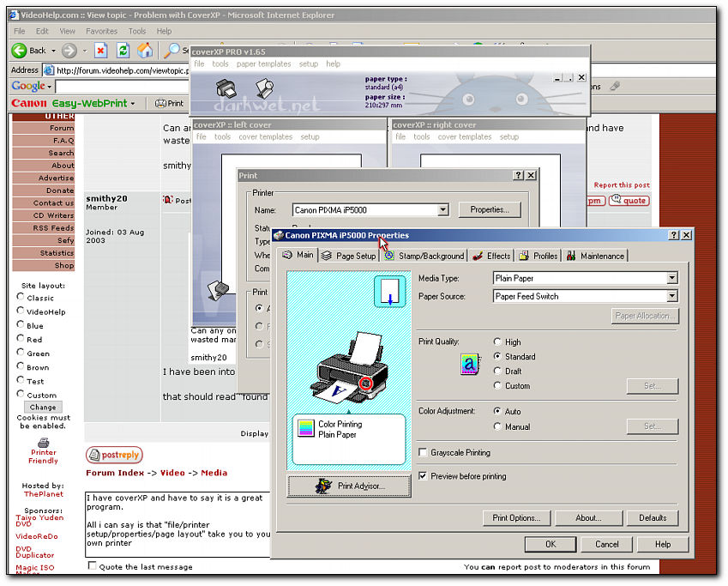The image size is (728, 586).
Task: Switch to the Page Setup tab
Action: coord(349,256)
